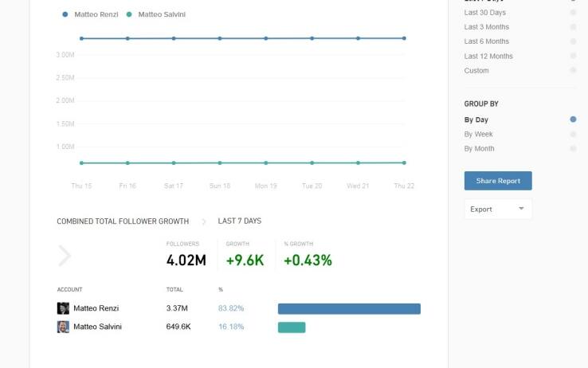Screen dimensions: 588x368
Task: Click the +9.6K growth value
Action: point(245,260)
